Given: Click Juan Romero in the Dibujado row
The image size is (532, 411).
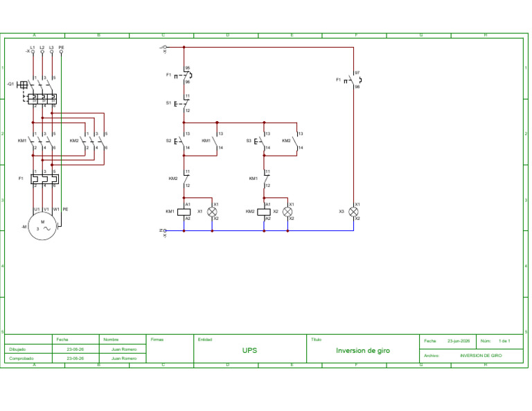Looking at the screenshot, I should (124, 349).
